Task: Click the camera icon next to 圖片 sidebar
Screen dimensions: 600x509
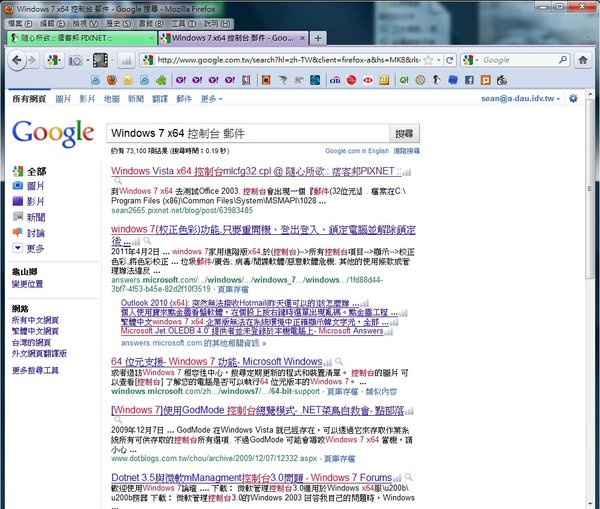Action: click(x=18, y=186)
